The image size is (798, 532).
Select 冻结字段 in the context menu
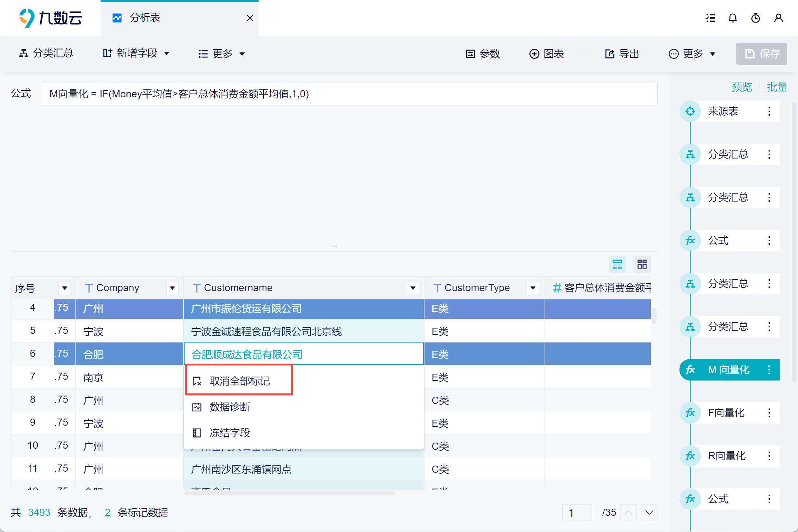(230, 433)
